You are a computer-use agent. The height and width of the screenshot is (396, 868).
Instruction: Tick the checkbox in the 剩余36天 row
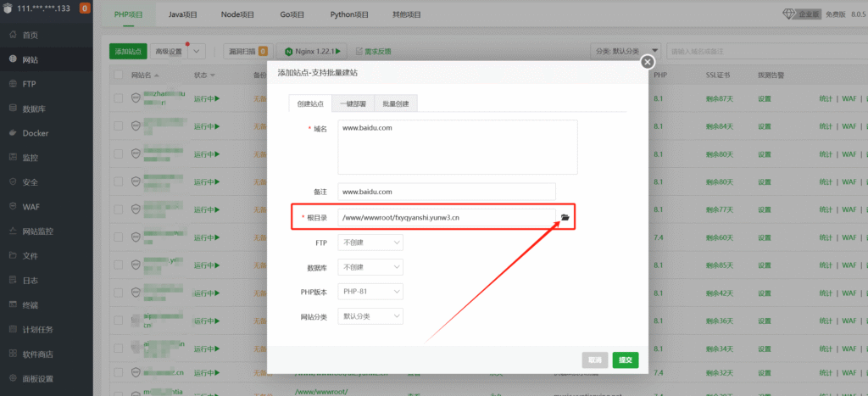point(118,321)
